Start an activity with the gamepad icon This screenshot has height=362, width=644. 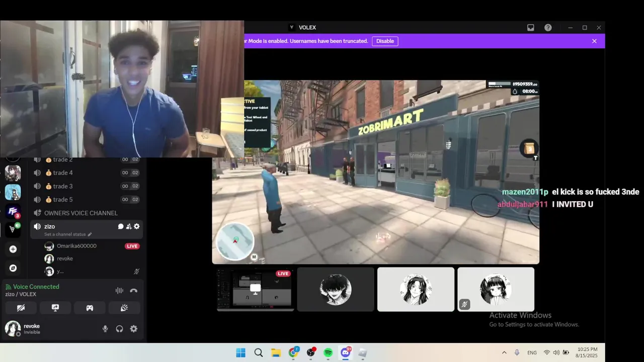click(x=90, y=308)
